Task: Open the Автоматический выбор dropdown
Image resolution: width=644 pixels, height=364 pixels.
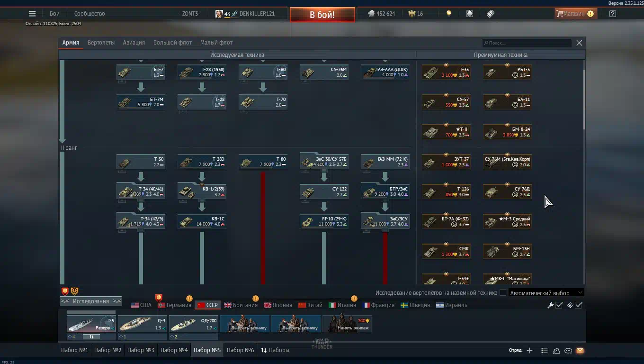Action: pyautogui.click(x=546, y=293)
